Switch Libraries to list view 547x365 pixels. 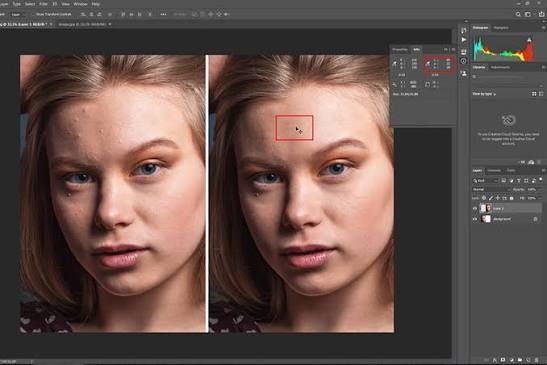[541, 94]
